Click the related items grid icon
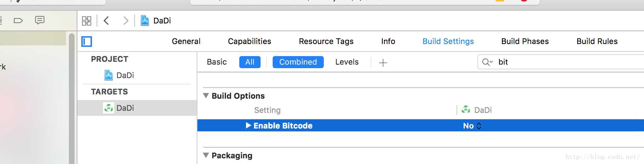This screenshot has height=164, width=644. click(86, 21)
